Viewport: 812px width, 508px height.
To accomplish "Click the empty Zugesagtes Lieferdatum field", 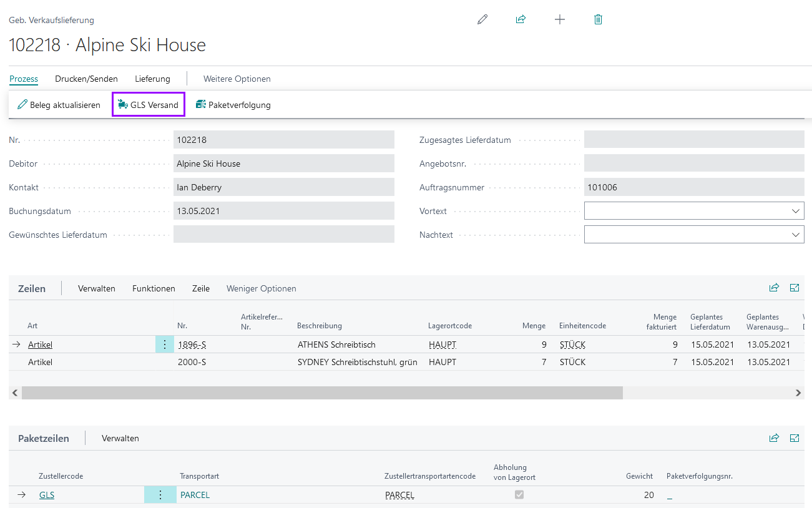I will tap(694, 140).
